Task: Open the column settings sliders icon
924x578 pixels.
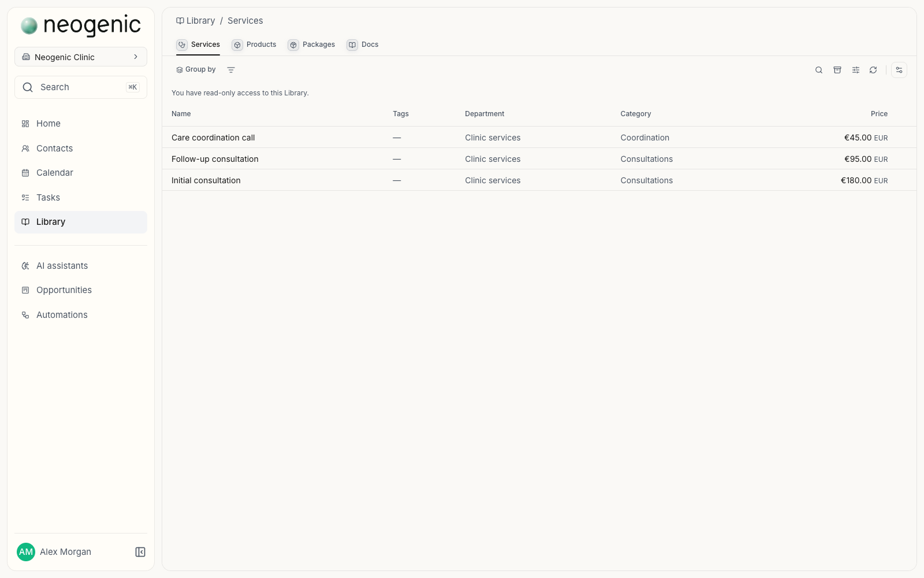Action: point(856,70)
